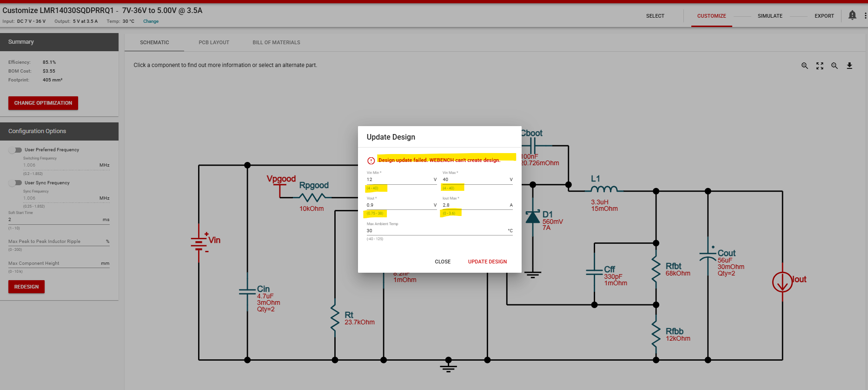
Task: Click the "Design update failed" error message
Action: (x=439, y=160)
